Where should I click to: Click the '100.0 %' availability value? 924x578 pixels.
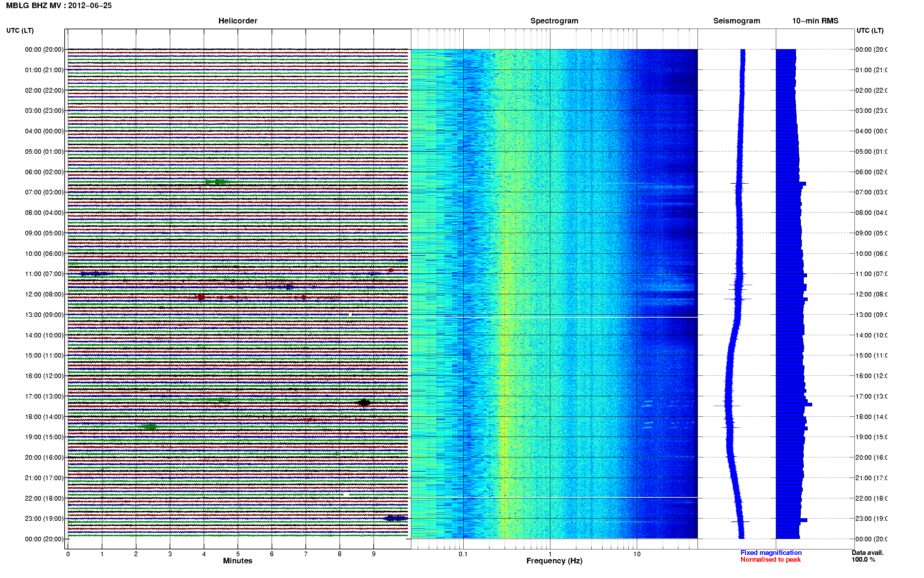click(863, 560)
